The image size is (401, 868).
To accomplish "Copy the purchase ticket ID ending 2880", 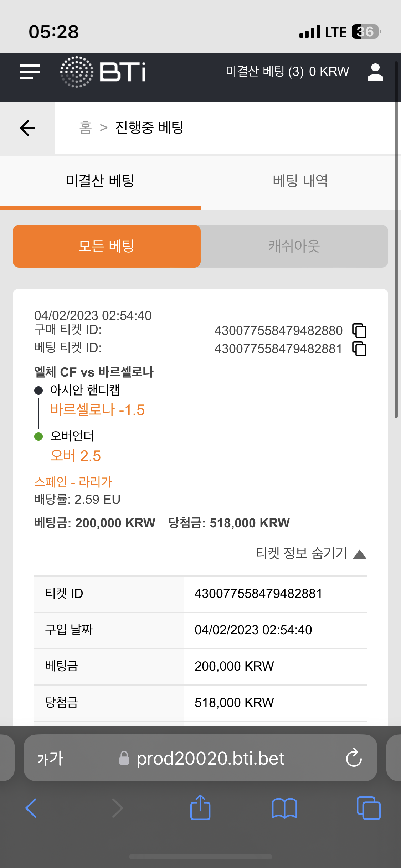I will tap(359, 330).
